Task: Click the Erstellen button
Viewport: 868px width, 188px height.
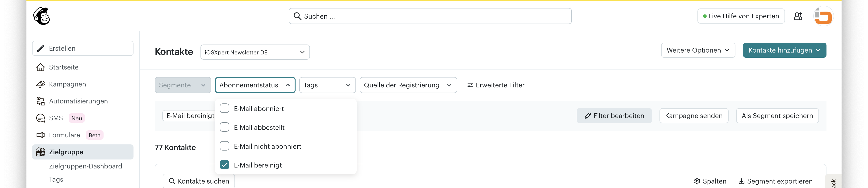Action: 83,49
